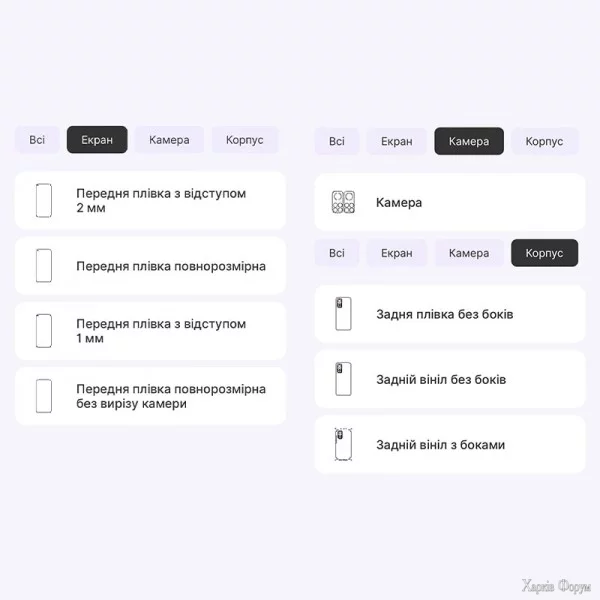Click the Харків Форум watermark
600x600 pixels.
click(558, 586)
